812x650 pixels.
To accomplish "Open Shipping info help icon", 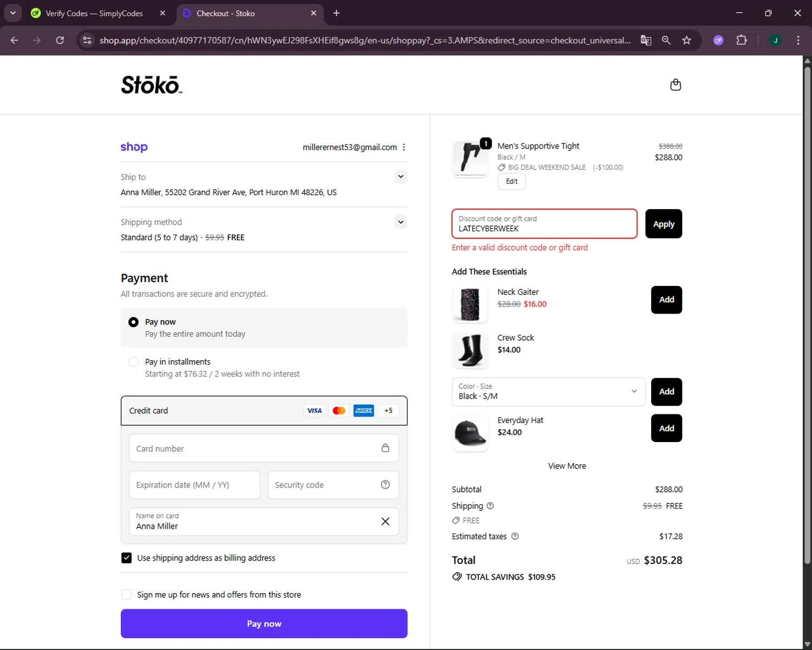I will click(490, 506).
